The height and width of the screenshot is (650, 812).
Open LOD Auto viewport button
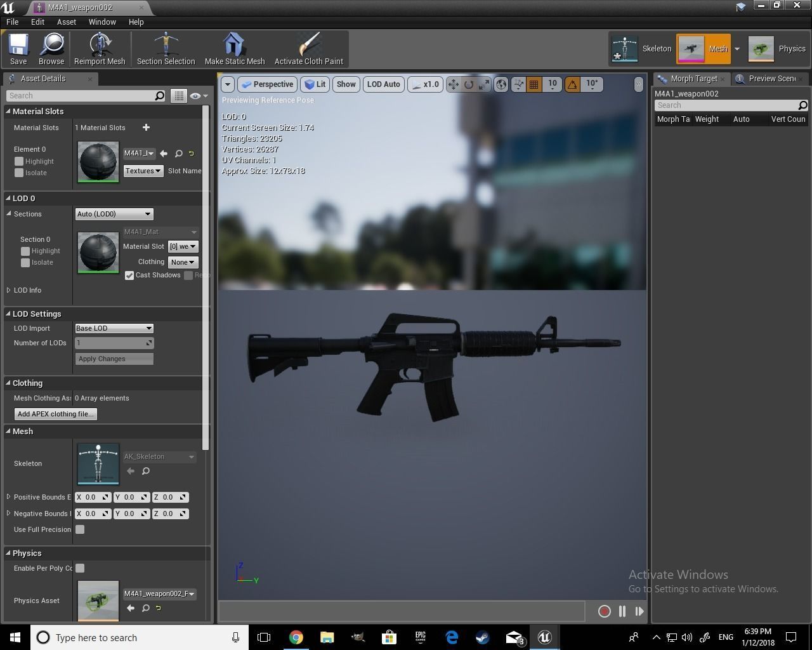tap(384, 84)
